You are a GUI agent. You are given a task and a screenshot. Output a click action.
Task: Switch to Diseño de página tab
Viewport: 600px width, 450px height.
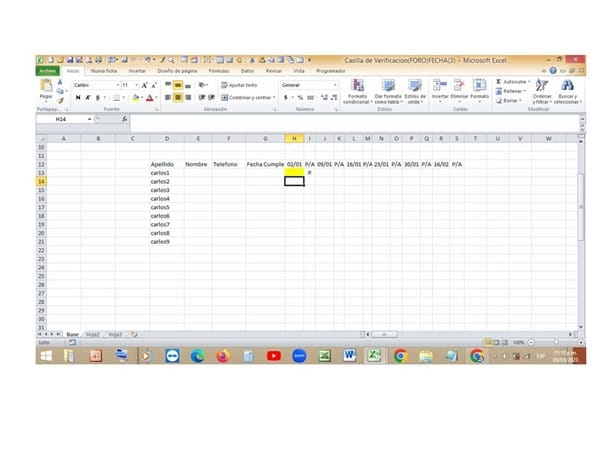click(x=177, y=71)
